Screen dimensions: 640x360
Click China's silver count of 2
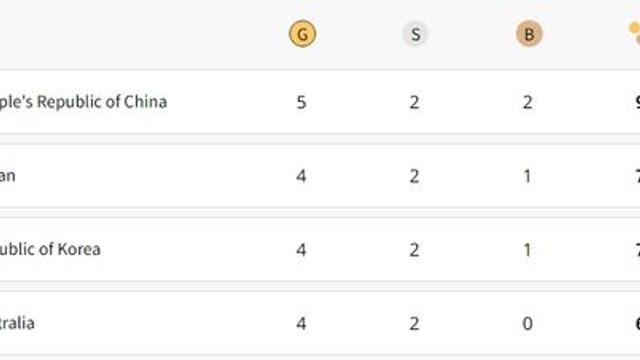point(414,102)
